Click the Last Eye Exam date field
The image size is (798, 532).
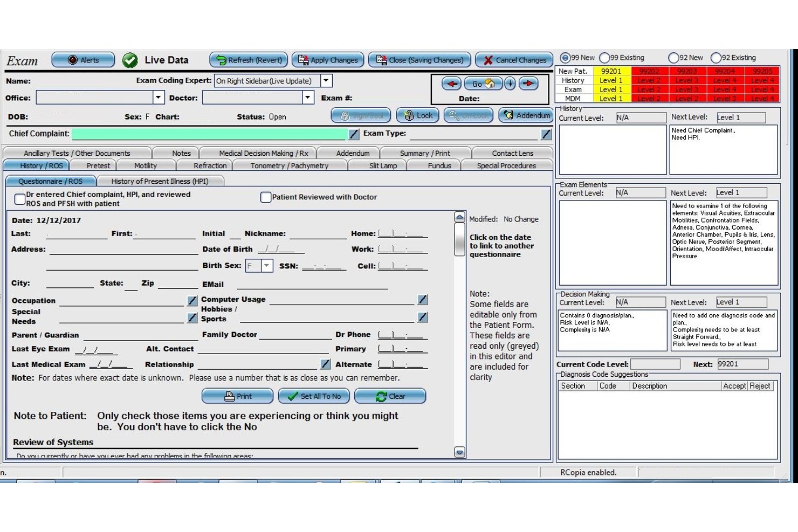coord(97,349)
